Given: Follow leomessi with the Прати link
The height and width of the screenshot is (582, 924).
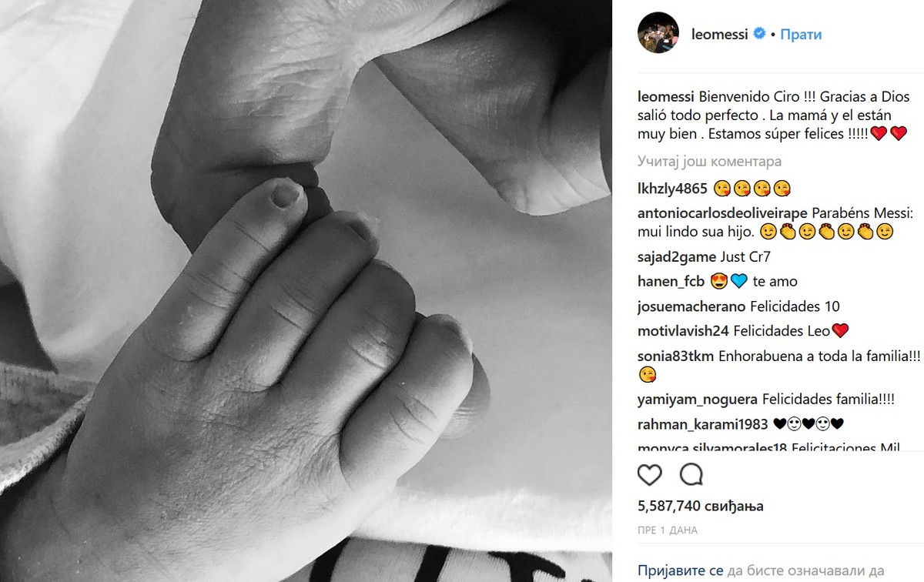Looking at the screenshot, I should click(x=801, y=35).
